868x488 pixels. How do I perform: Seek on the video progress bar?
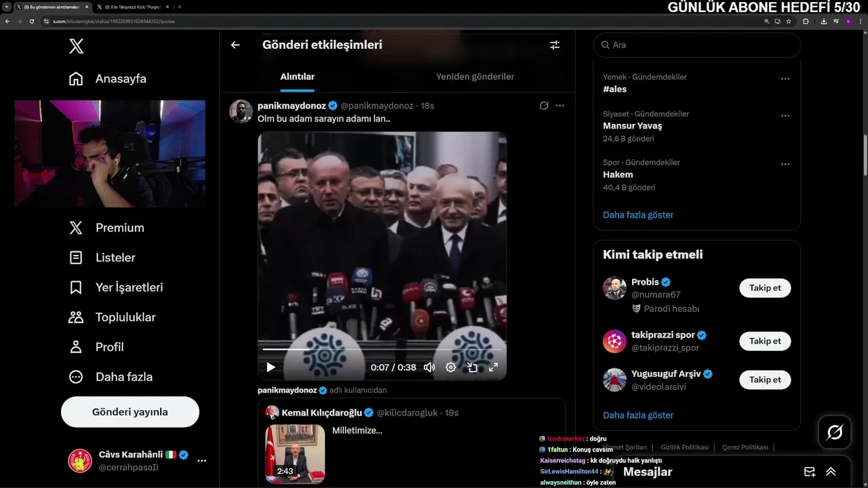[382, 349]
